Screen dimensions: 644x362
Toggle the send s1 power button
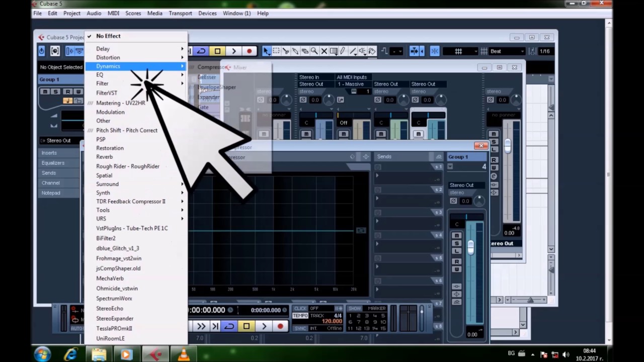tap(378, 167)
